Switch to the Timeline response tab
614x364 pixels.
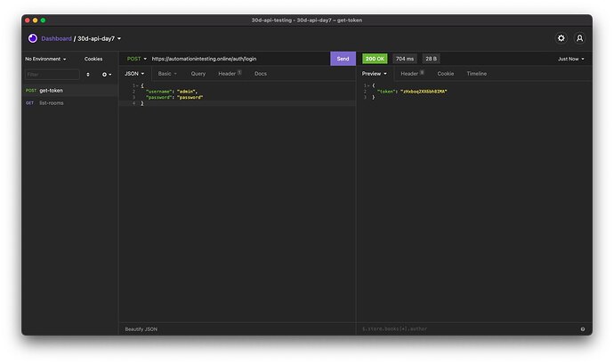click(x=477, y=74)
